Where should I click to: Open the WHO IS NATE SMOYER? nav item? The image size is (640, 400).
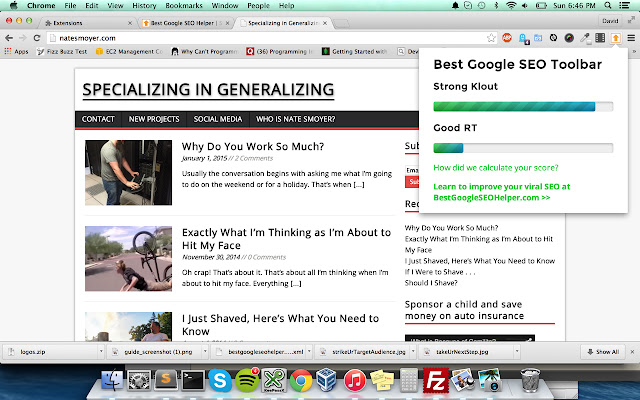296,119
